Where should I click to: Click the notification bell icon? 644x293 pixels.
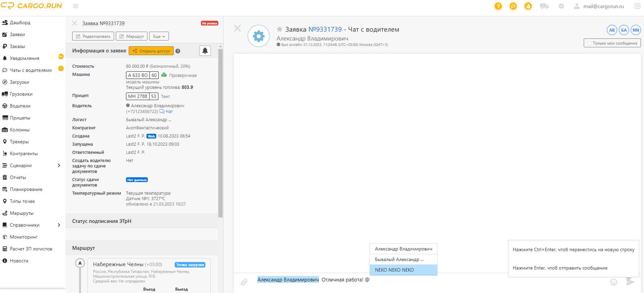(x=205, y=51)
